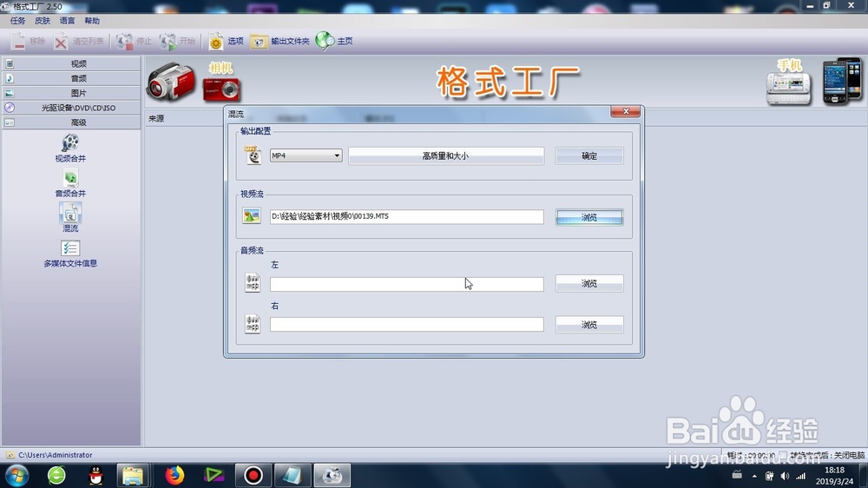The image size is (868, 488).
Task: Browse for video stream file with 浏览
Action: tap(589, 217)
